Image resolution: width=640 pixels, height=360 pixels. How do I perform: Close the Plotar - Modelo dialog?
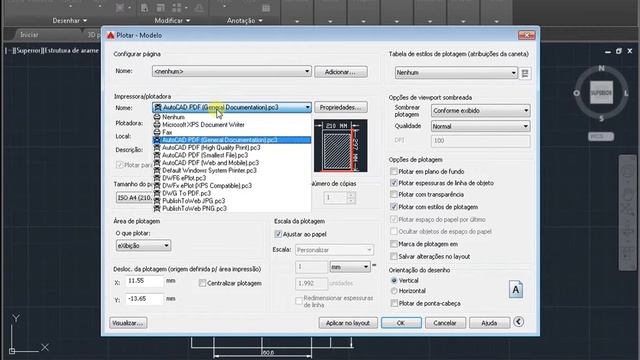tap(527, 36)
